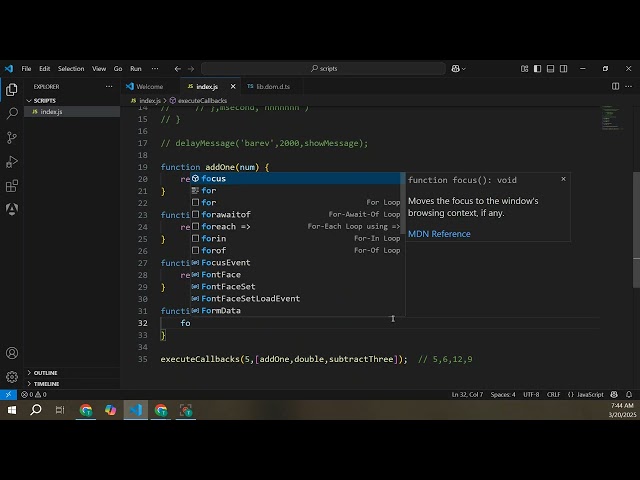Open the Windows Start menu

[12, 410]
